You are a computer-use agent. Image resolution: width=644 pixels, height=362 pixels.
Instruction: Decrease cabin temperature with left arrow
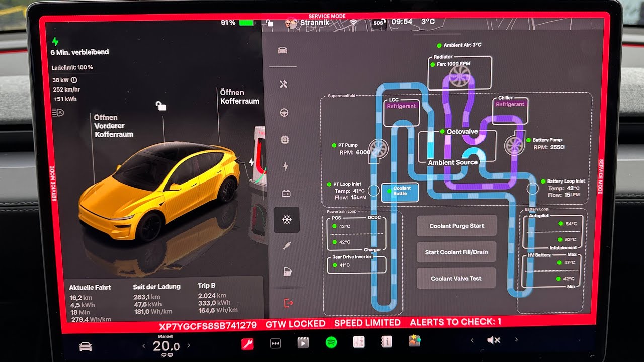(x=144, y=346)
